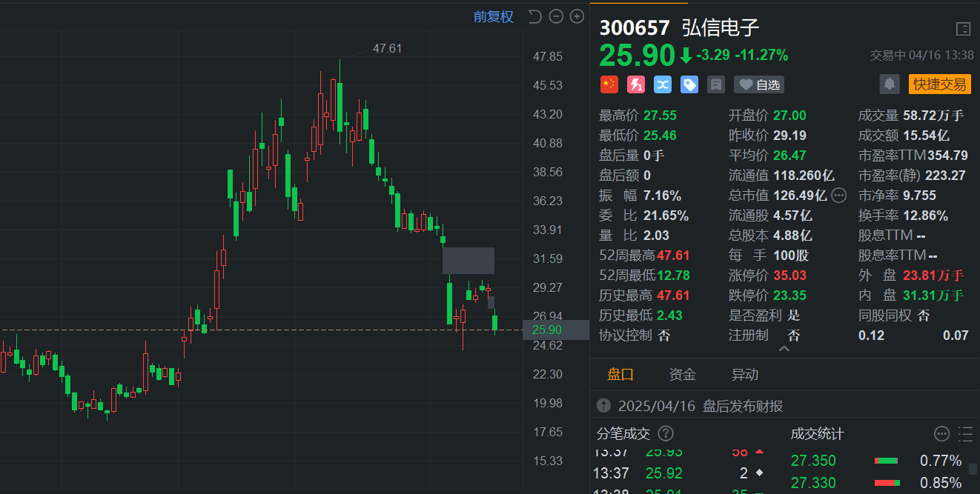Viewport: 980px width, 494px height.
Task: Switch to the 资金 tab
Action: pos(683,374)
